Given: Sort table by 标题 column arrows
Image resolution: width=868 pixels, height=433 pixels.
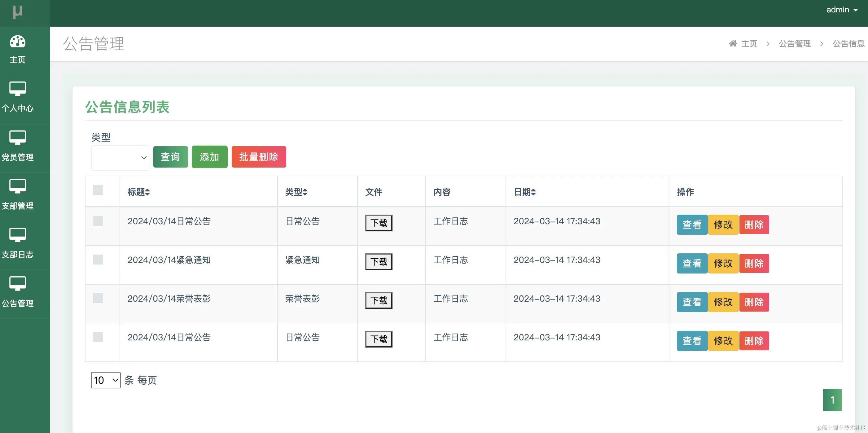Looking at the screenshot, I should (x=147, y=192).
